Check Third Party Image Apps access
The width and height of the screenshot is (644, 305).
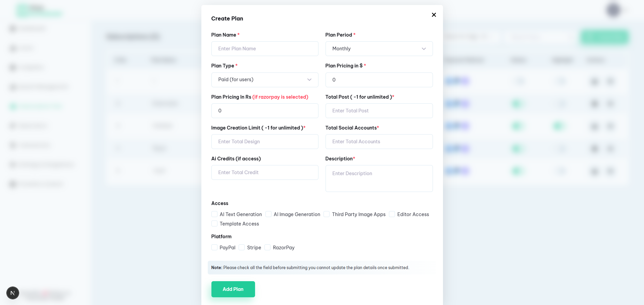coord(326,214)
